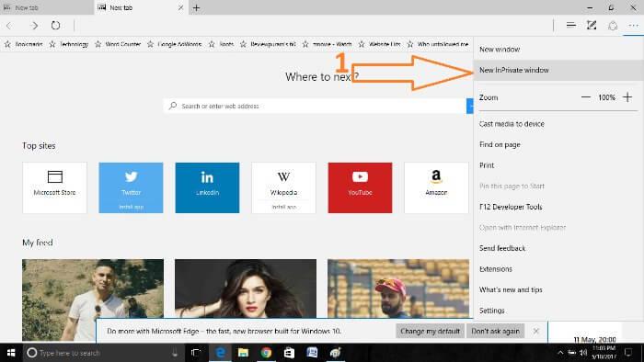Open middle My feed woman image
Screen dimensions: 644x362
click(246, 288)
